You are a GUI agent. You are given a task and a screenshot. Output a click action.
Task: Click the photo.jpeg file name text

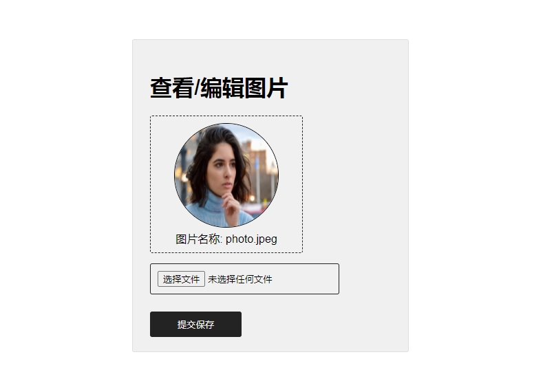point(251,239)
